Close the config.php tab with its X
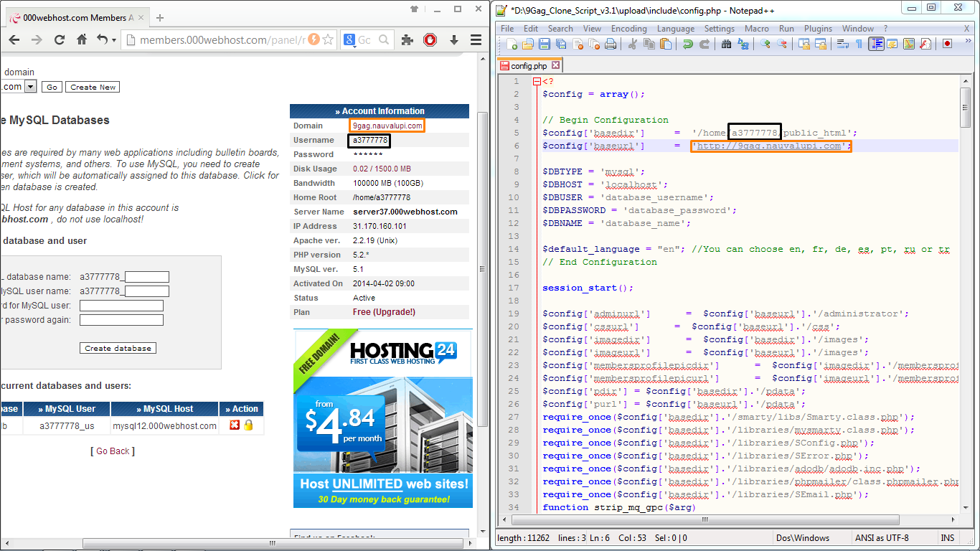Viewport: 980px width, 551px height. (x=556, y=65)
